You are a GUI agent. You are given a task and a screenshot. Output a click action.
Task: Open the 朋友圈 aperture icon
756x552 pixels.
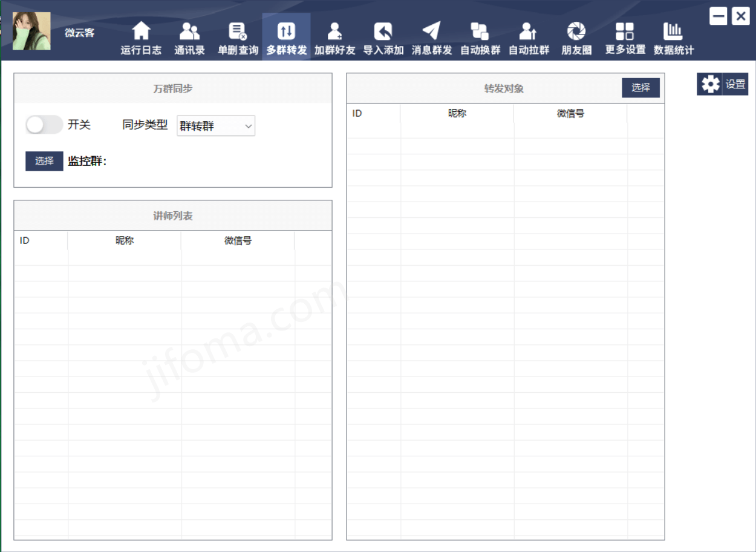coord(576,31)
